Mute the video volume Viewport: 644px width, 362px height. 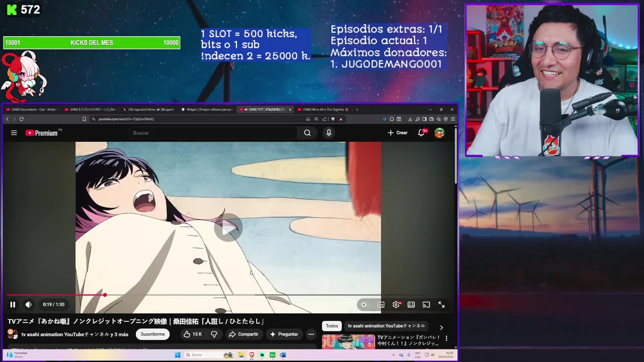(x=29, y=304)
